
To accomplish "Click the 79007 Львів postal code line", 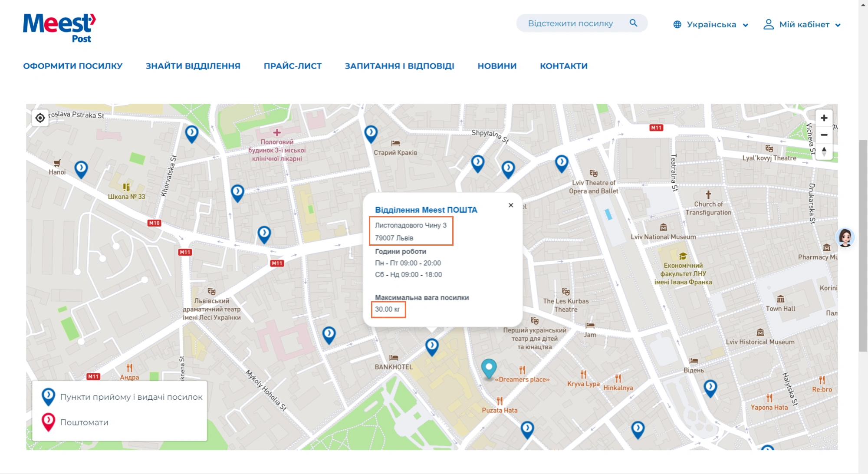I will 394,238.
